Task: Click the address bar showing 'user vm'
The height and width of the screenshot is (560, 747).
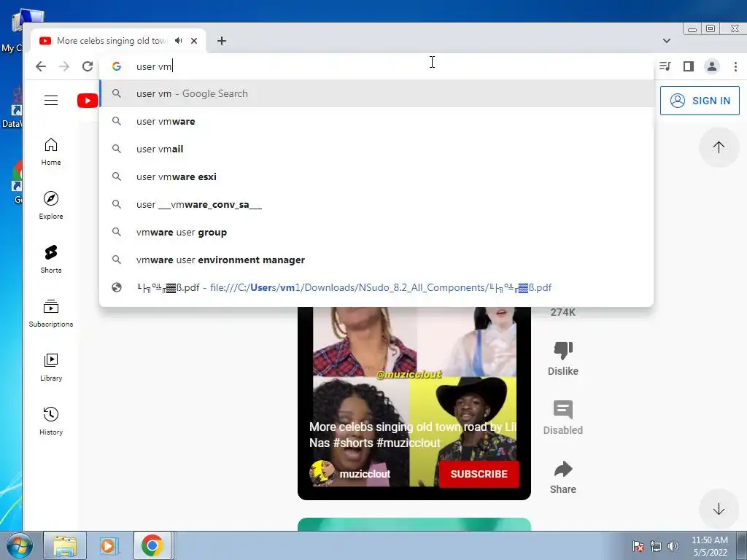Action: tap(376, 66)
